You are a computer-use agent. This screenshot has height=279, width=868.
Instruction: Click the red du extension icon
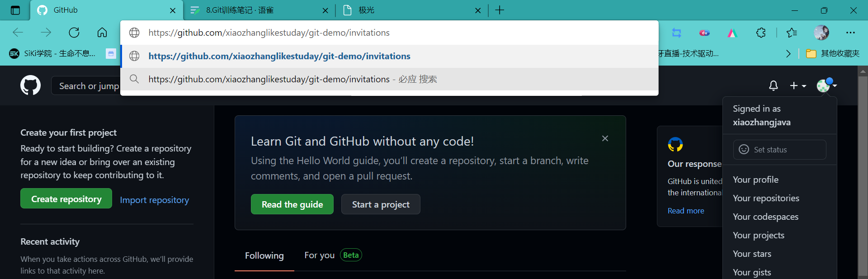click(704, 33)
